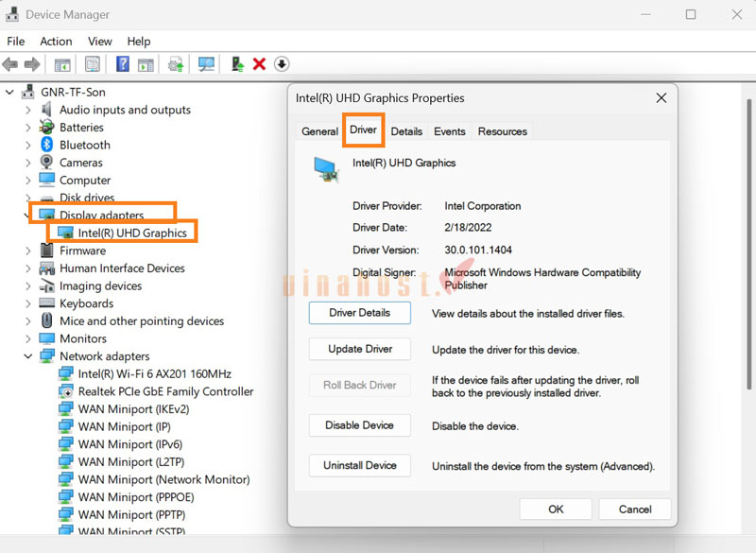Screen dimensions: 756x553
Task: Switch to the Events tab
Action: point(450,131)
